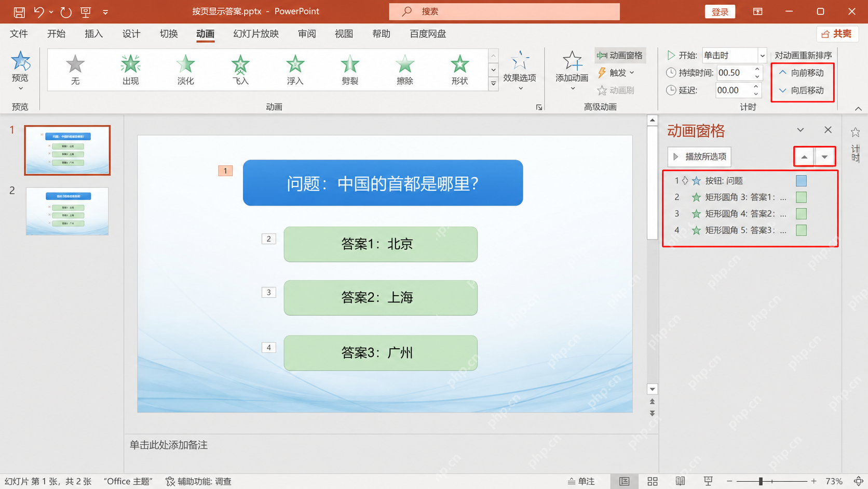Open 添加动画 add animation menu
The image size is (868, 489).
572,71
